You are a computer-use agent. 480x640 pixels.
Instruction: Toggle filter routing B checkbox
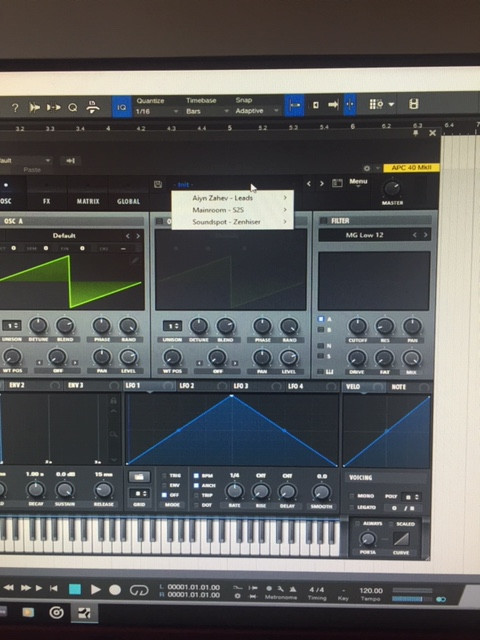point(321,329)
